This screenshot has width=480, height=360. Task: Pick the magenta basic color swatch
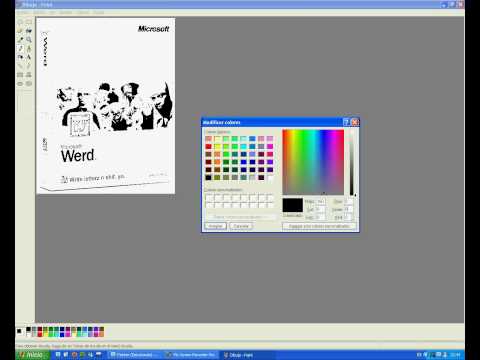[x=270, y=146]
